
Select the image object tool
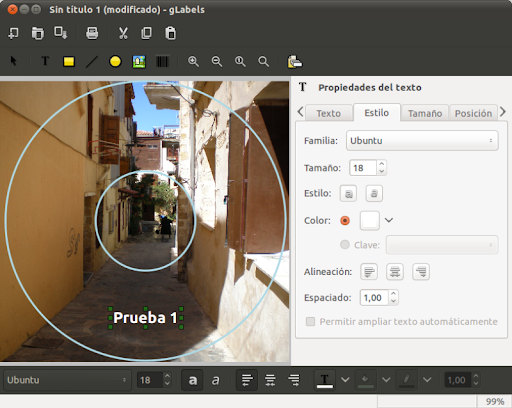pos(139,62)
